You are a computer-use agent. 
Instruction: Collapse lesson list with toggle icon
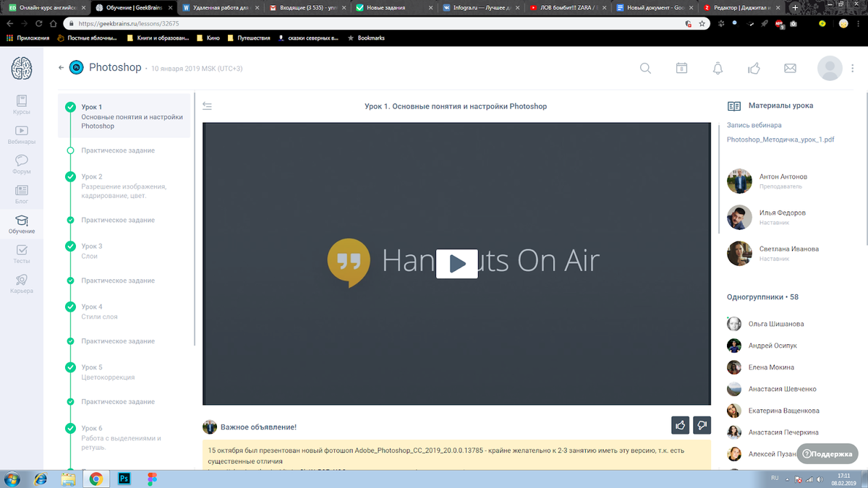(208, 106)
